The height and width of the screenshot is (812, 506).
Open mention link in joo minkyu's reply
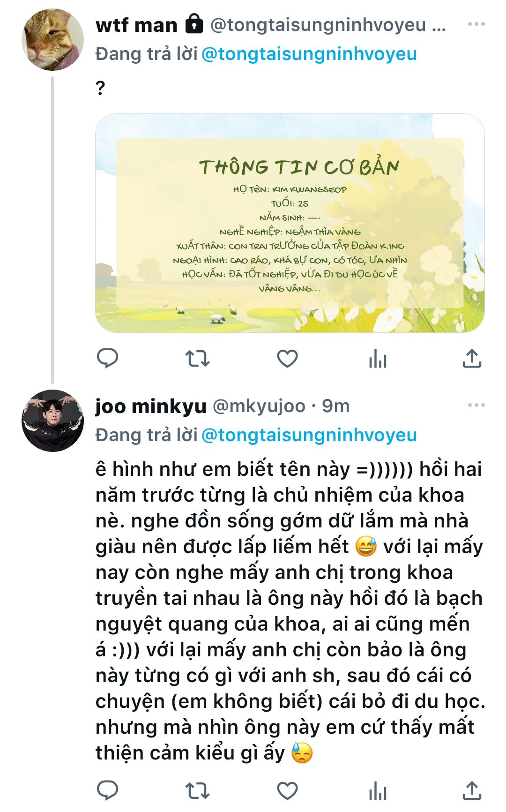tap(309, 435)
